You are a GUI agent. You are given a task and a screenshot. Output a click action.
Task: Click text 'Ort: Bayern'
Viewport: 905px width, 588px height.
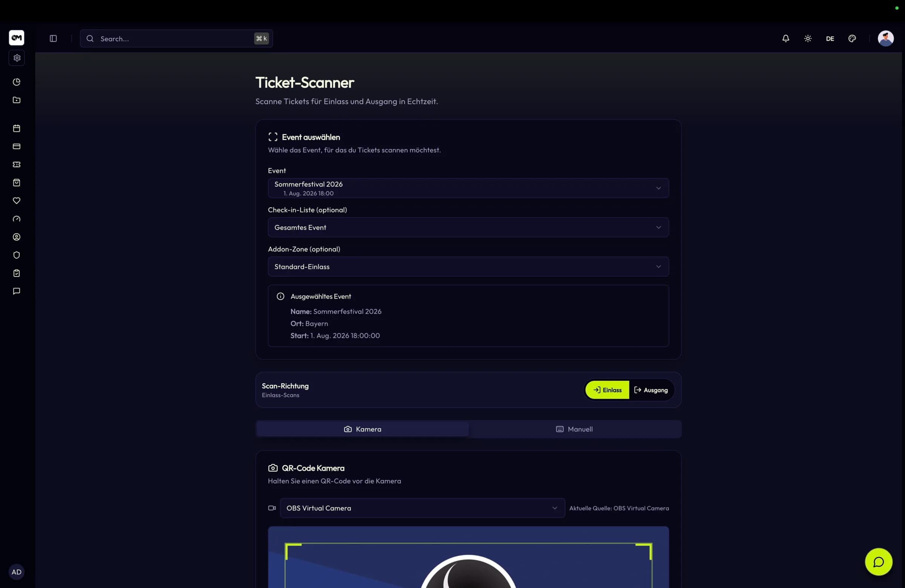(x=309, y=324)
